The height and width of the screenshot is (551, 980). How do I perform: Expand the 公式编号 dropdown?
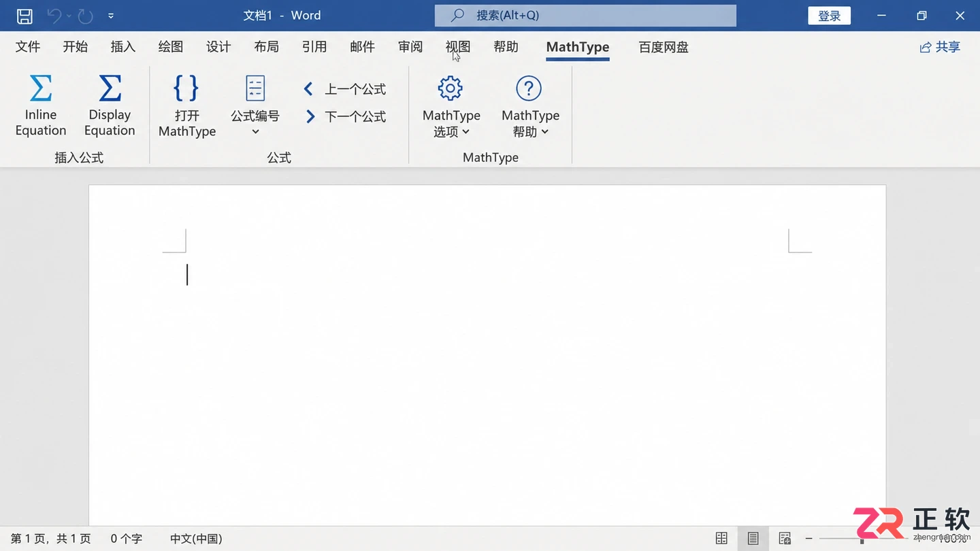coord(255,106)
